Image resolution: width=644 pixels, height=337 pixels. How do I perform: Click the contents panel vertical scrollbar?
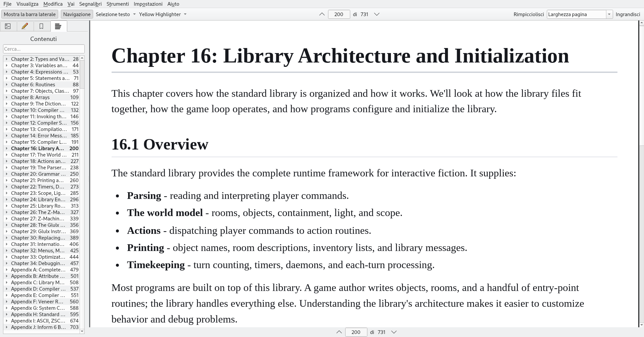pyautogui.click(x=82, y=195)
